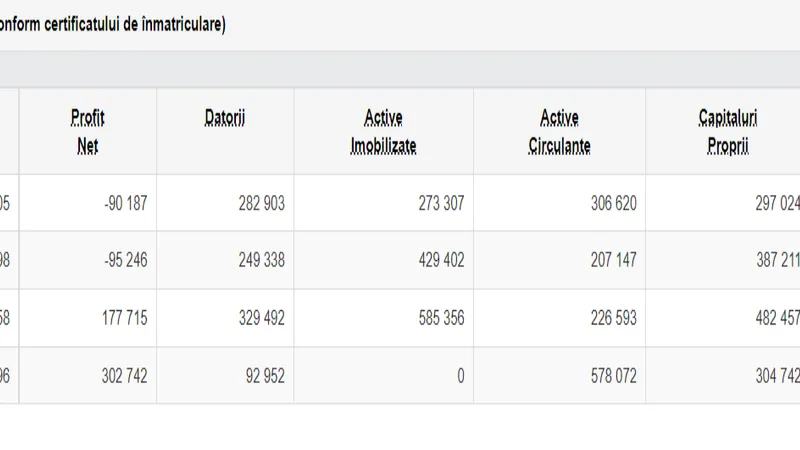Select the 302 742 net profit cell
The image size is (800, 450).
[x=124, y=376]
